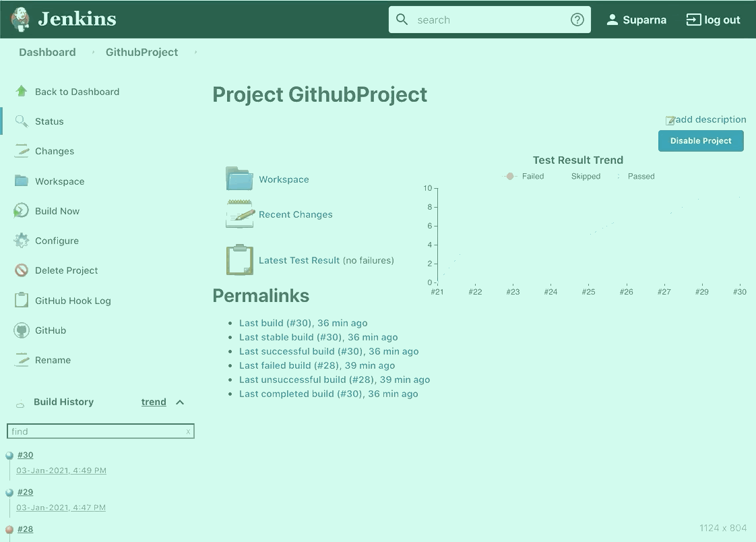Viewport: 756px width, 542px height.
Task: Click the add description edit icon
Action: tap(670, 120)
